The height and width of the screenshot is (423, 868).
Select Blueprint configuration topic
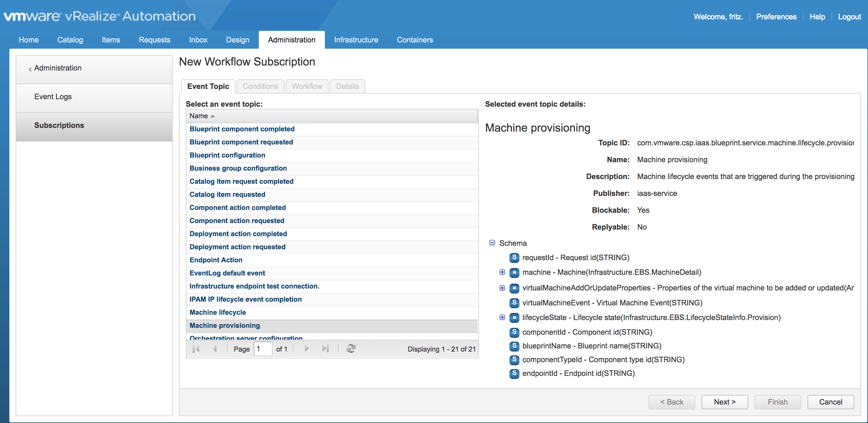(332, 155)
